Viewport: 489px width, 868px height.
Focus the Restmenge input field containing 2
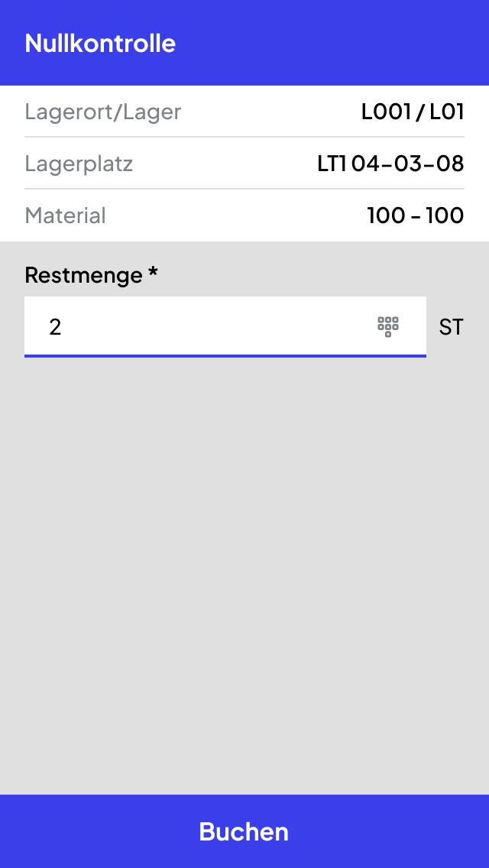coord(225,326)
